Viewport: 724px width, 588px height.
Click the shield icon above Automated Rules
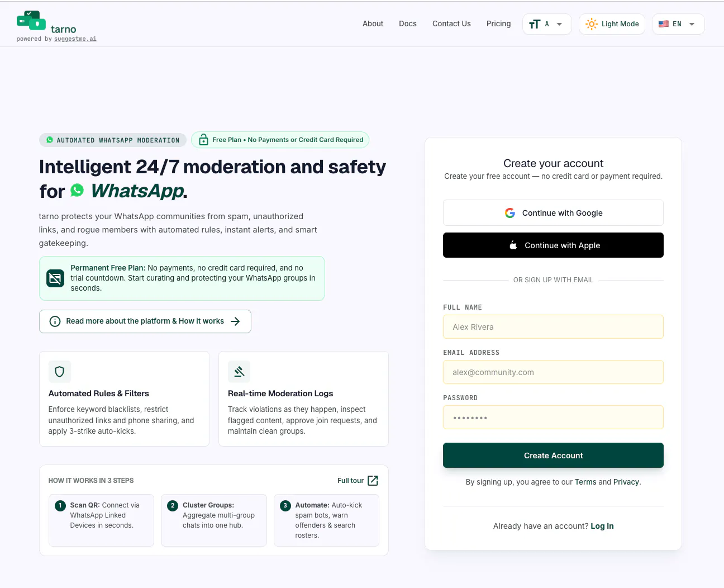[x=60, y=372]
